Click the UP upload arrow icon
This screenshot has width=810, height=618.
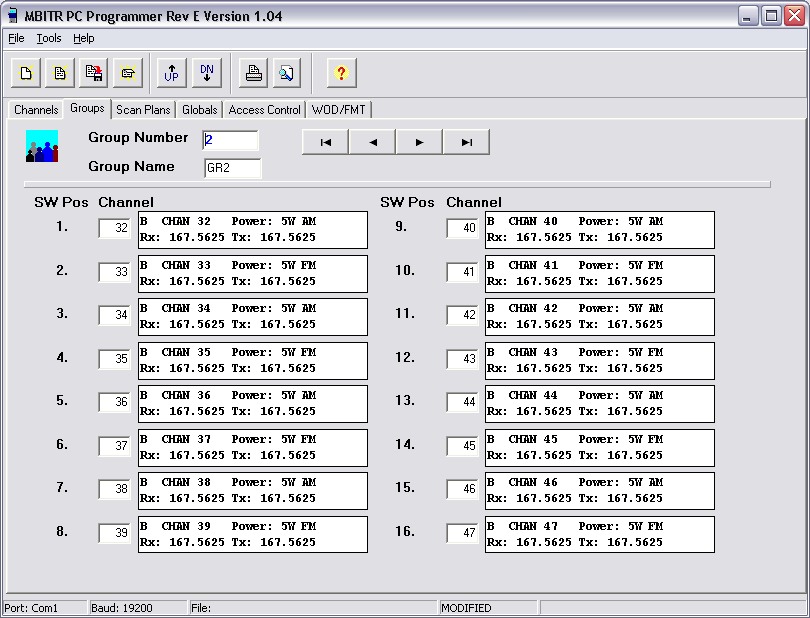(172, 73)
